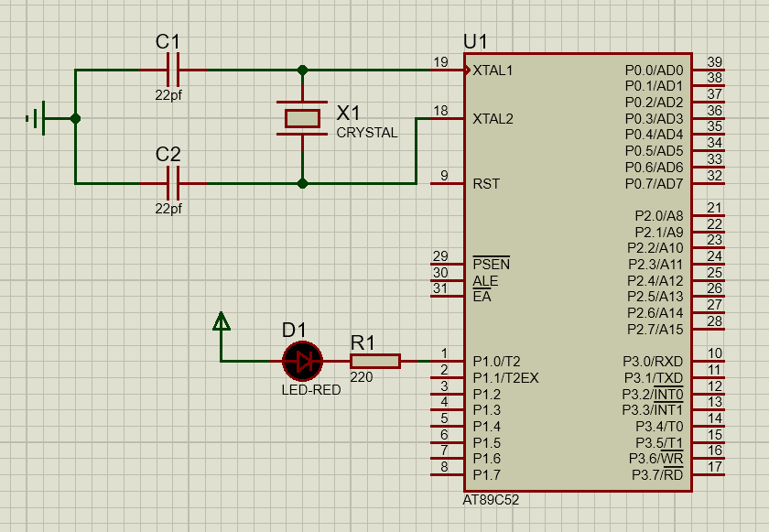This screenshot has height=532, width=769.
Task: Click the 220 resistor value label
Action: coord(361,376)
